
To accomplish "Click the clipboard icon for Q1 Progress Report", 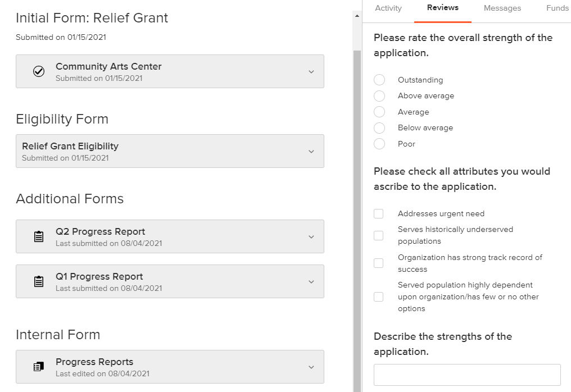I will coord(39,281).
